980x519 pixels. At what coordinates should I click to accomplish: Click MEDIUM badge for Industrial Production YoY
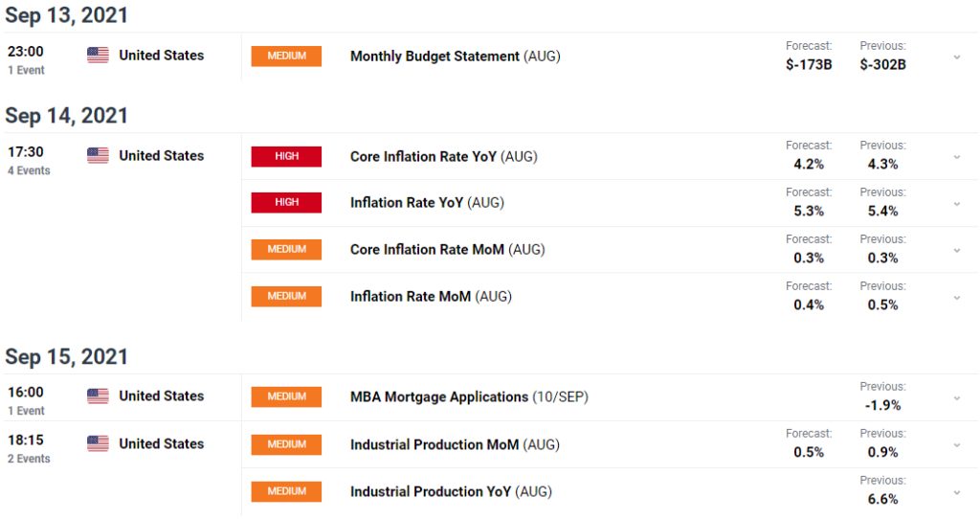click(x=286, y=492)
